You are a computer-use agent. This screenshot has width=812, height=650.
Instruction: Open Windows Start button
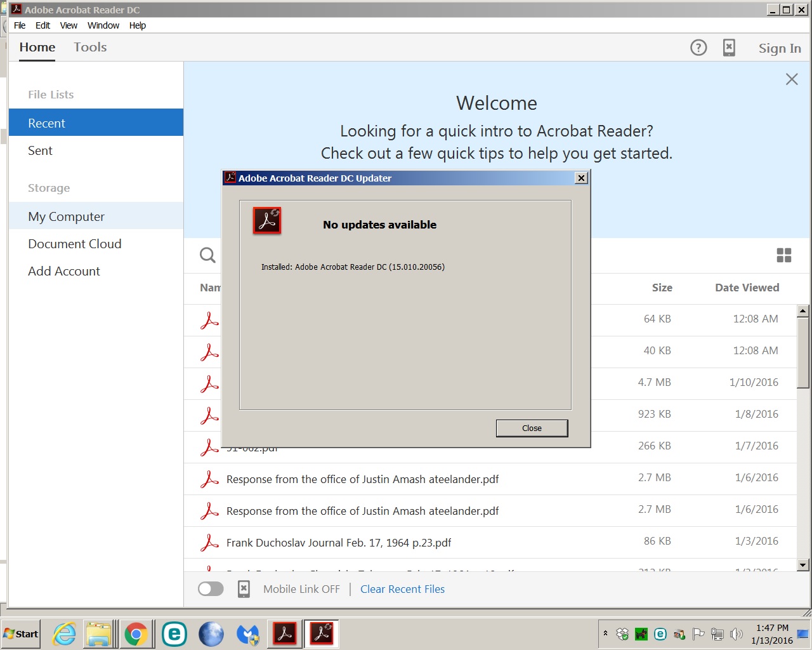(x=21, y=633)
